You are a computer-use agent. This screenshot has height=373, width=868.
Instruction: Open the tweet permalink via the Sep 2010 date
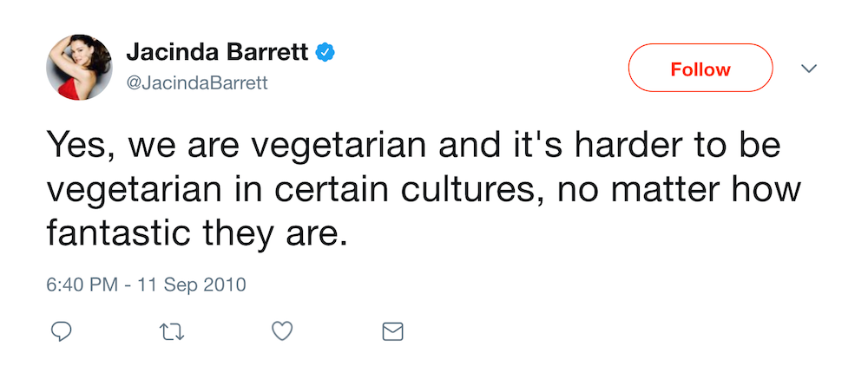click(x=146, y=285)
